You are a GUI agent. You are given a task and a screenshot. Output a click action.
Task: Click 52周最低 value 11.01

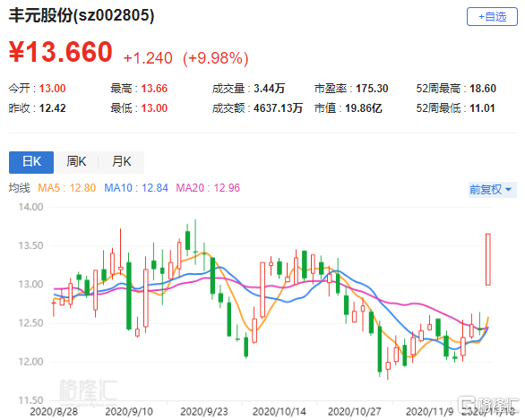[x=482, y=108]
